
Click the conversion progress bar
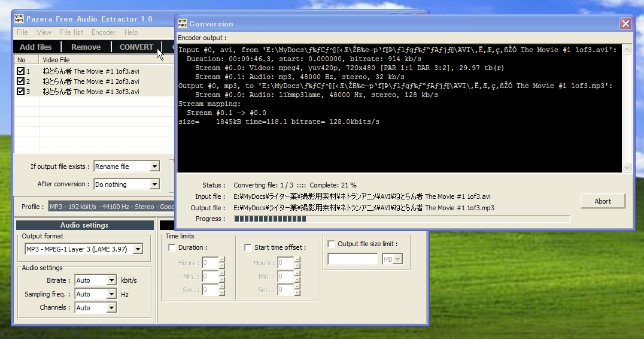point(402,219)
